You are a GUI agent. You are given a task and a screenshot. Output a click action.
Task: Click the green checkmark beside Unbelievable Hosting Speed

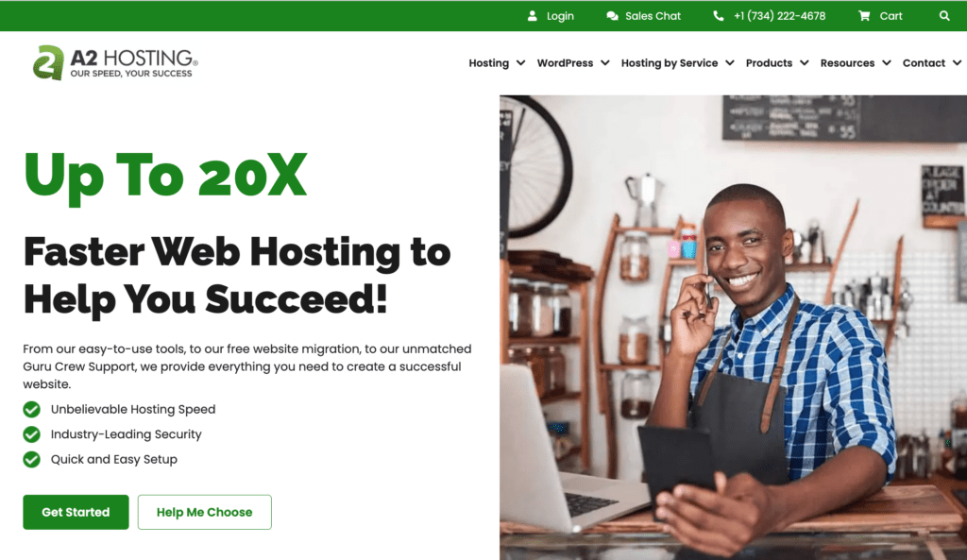pos(31,410)
